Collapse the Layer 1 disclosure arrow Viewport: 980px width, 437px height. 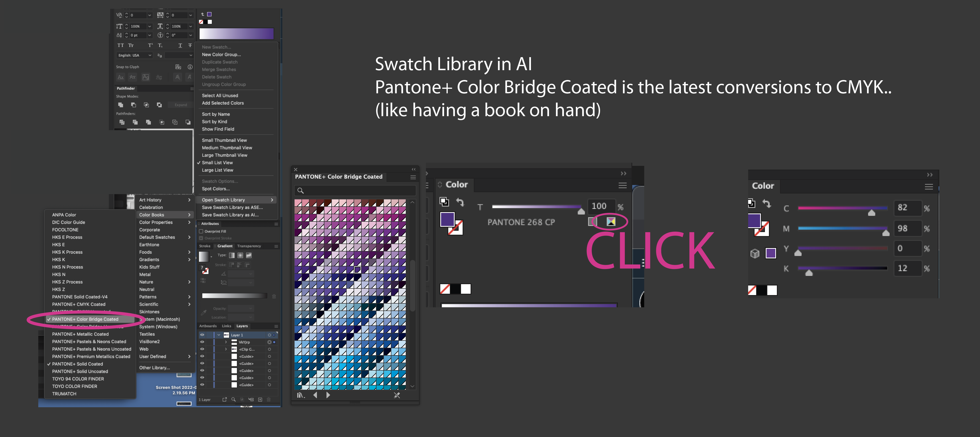point(219,335)
